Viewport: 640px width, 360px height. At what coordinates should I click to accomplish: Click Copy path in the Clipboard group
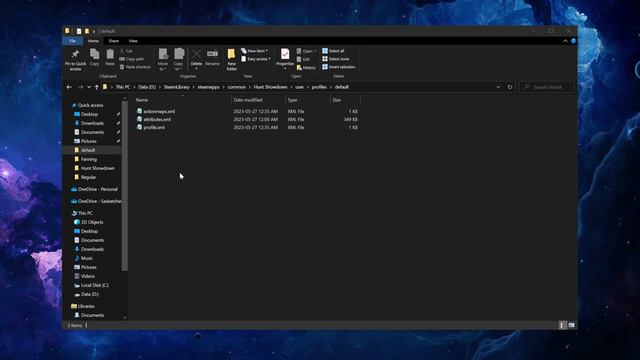pyautogui.click(x=132, y=59)
